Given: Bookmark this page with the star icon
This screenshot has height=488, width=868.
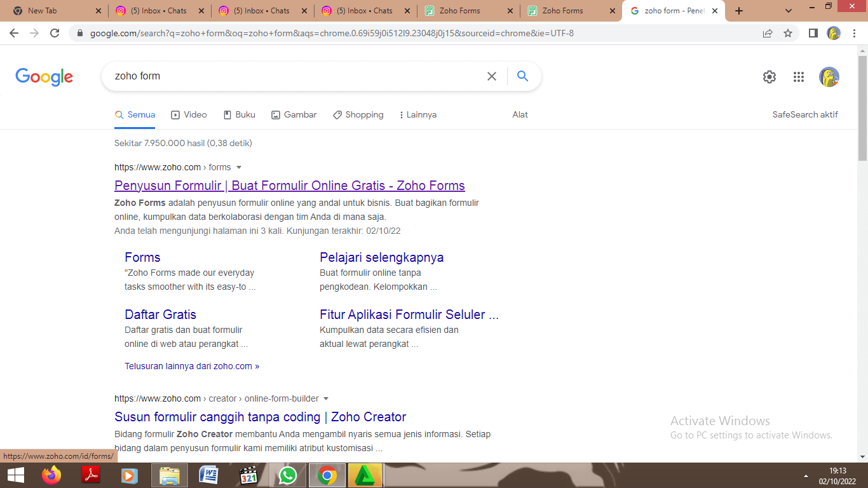Looking at the screenshot, I should tap(788, 33).
